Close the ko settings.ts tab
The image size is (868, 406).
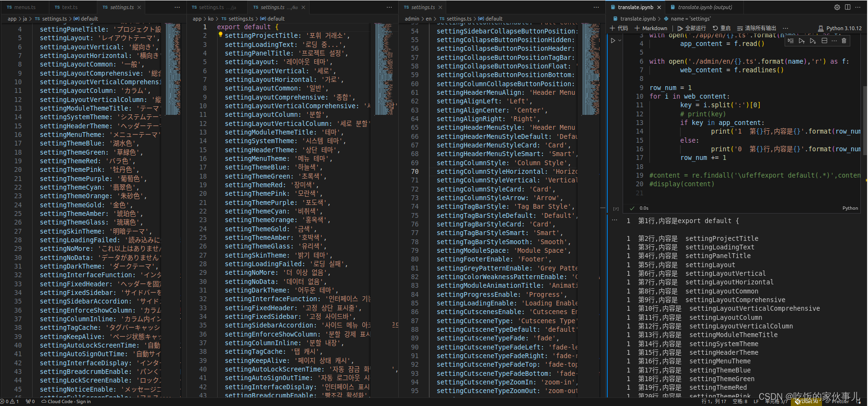[303, 7]
